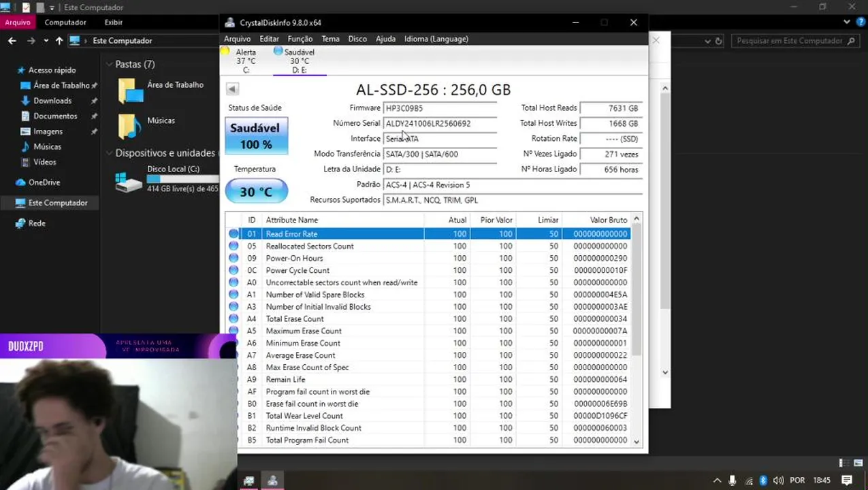Open the Arquivo menu in CrystalDiskInfo

coord(237,39)
